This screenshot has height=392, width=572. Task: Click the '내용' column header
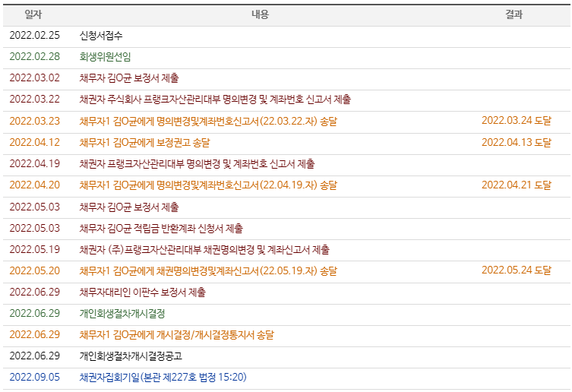(260, 14)
